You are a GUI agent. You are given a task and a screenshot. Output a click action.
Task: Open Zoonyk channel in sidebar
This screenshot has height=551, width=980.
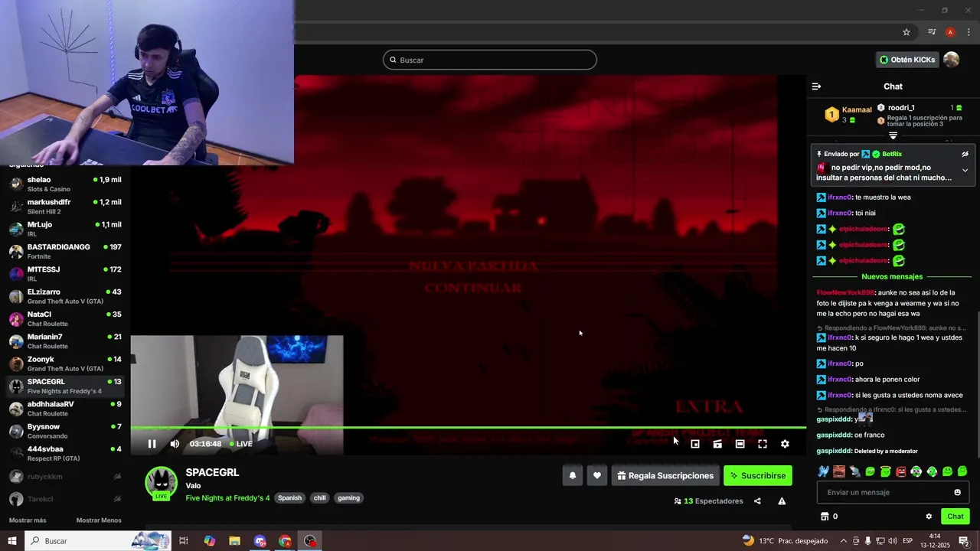pyautogui.click(x=65, y=364)
